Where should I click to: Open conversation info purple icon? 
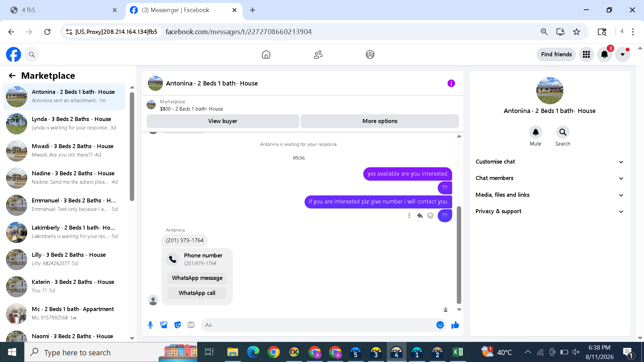coord(451,83)
